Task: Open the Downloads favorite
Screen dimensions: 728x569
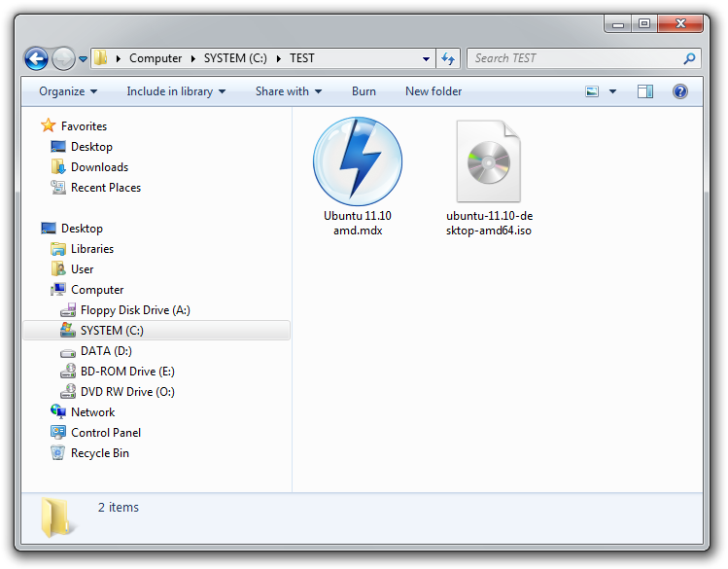Action: (99, 167)
